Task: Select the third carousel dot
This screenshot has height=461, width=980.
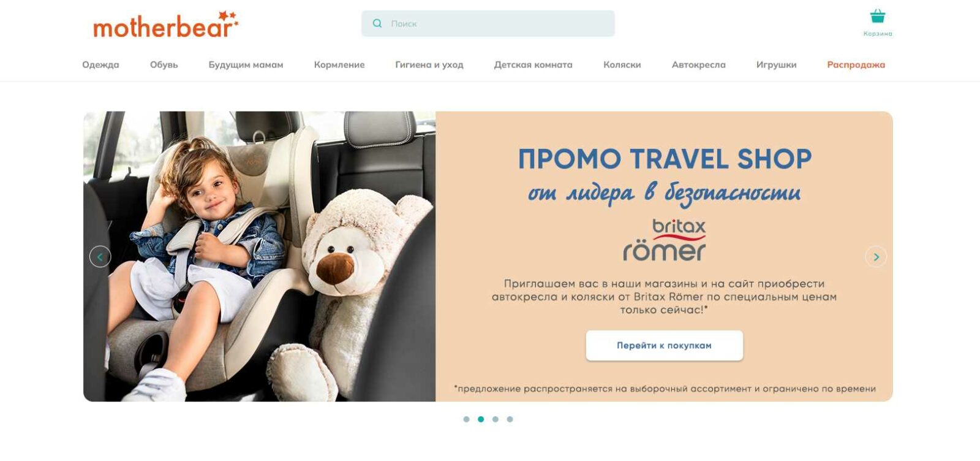Action: point(496,419)
